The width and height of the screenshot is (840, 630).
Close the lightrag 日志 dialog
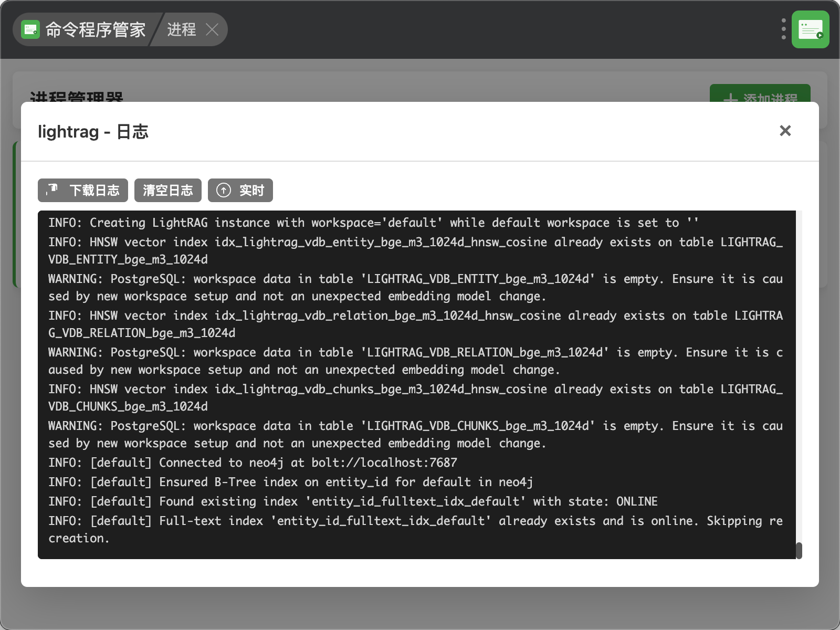click(x=785, y=131)
